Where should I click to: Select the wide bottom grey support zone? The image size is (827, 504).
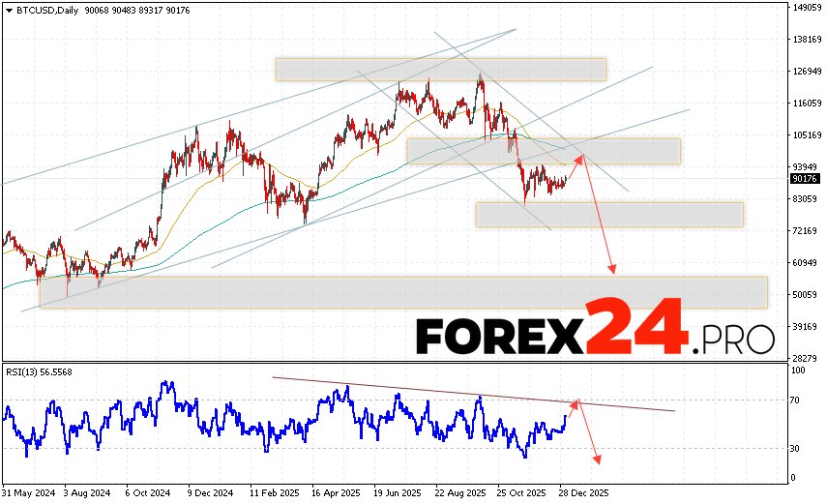coord(403,292)
